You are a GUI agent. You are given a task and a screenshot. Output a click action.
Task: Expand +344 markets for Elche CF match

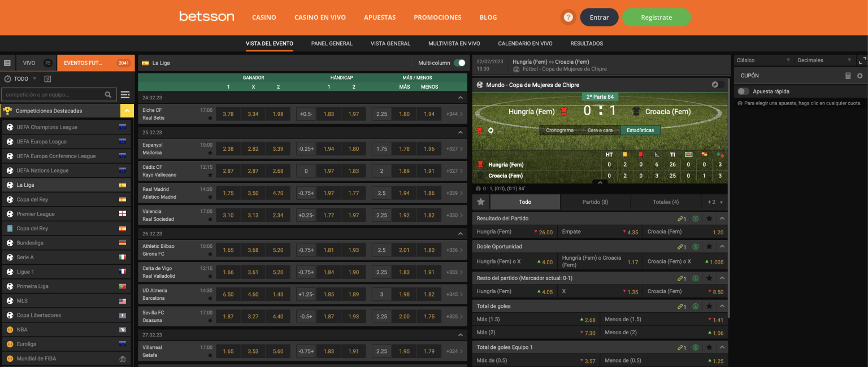coord(455,114)
